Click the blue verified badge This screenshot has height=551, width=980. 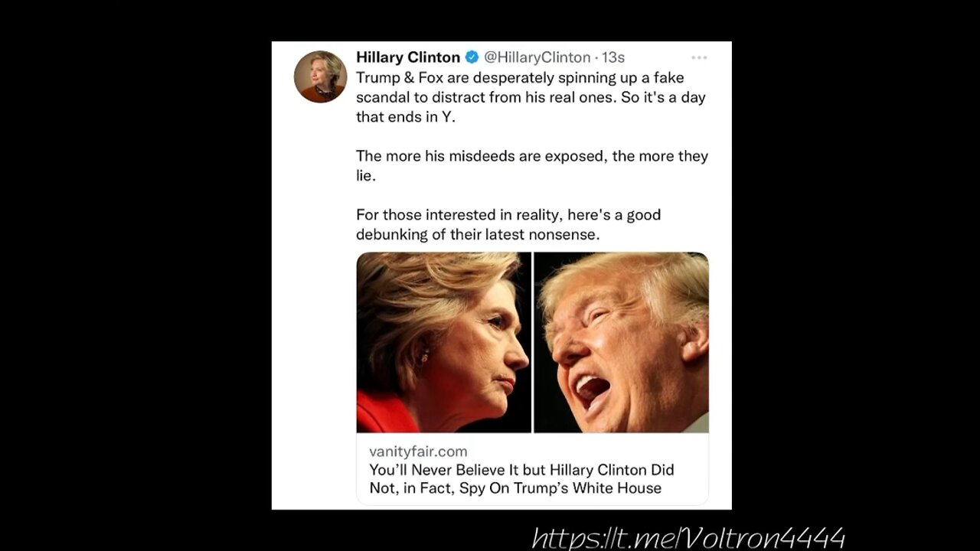(x=472, y=57)
